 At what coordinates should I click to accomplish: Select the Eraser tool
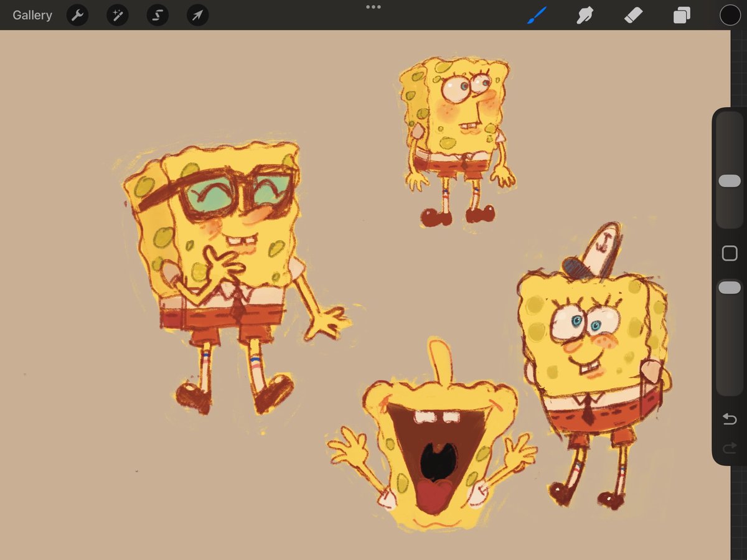pyautogui.click(x=633, y=15)
